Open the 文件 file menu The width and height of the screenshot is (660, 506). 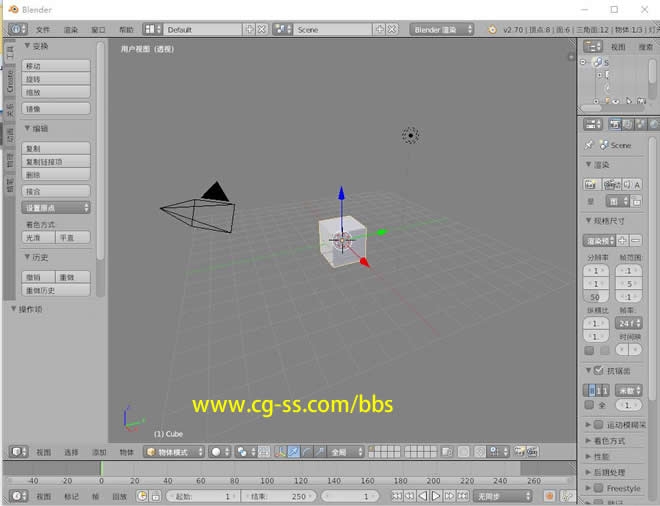pyautogui.click(x=43, y=30)
